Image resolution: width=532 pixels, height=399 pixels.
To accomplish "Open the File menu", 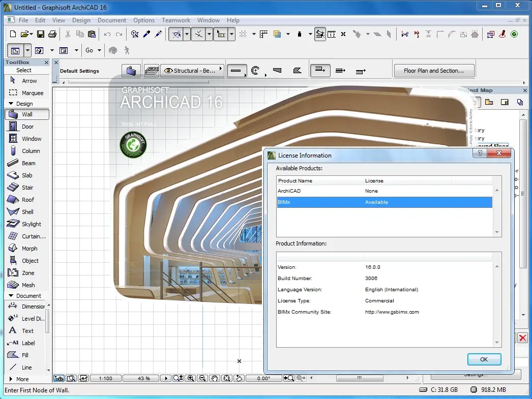I will [23, 20].
